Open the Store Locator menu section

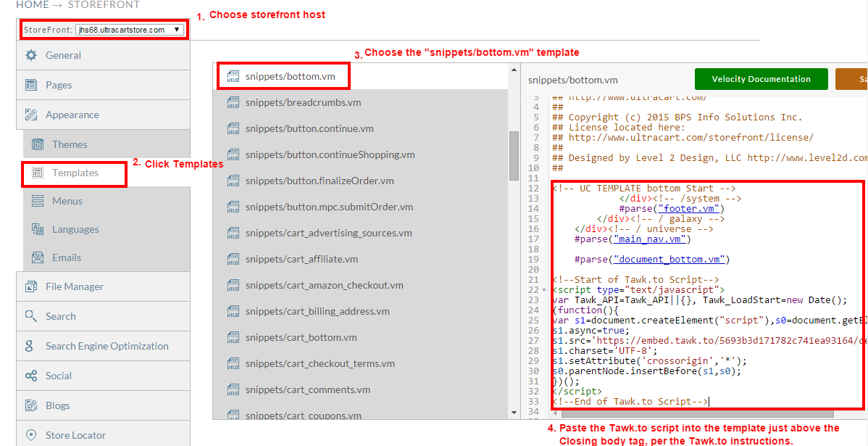pyautogui.click(x=103, y=434)
